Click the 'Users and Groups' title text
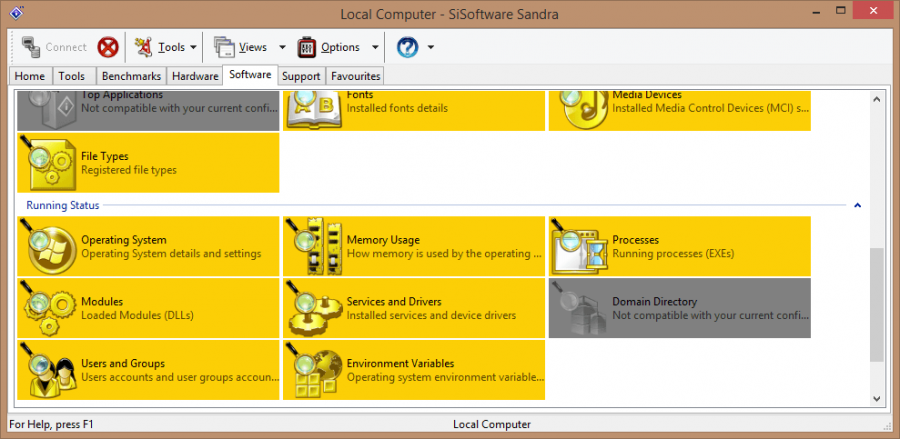The height and width of the screenshot is (439, 900). pyautogui.click(x=123, y=363)
